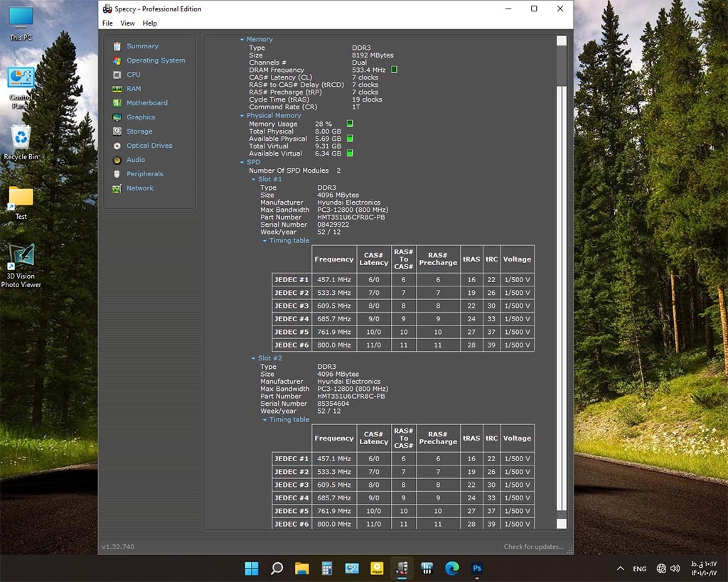
Task: Toggle Available Physical tray indicator square
Action: pyautogui.click(x=350, y=139)
